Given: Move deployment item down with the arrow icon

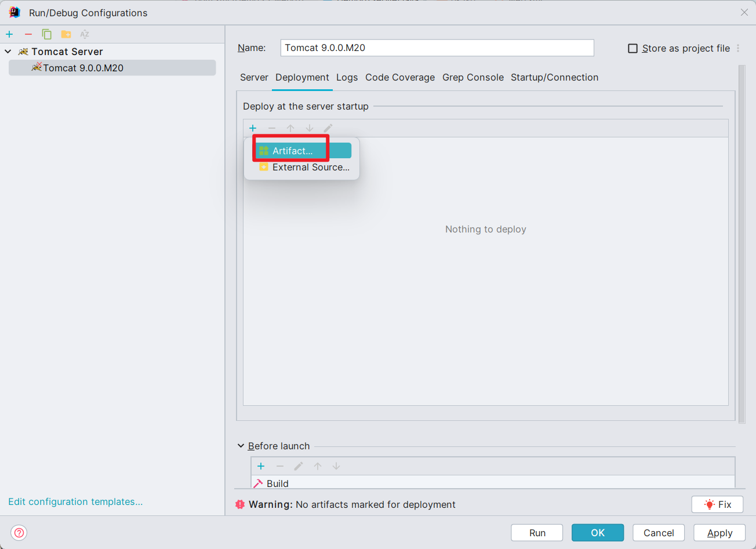Looking at the screenshot, I should [310, 128].
